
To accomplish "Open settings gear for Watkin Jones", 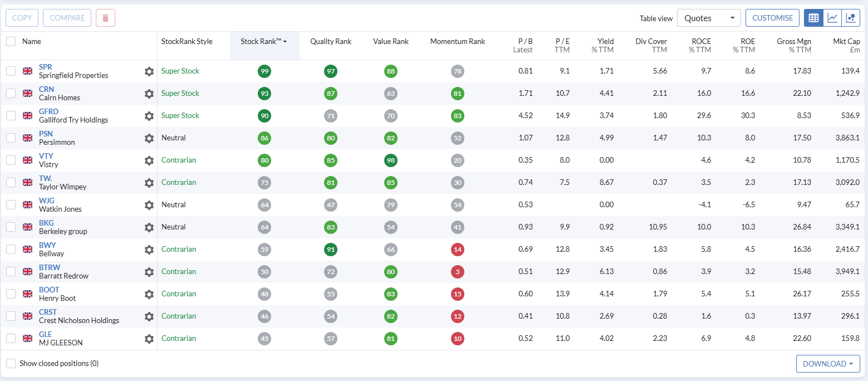I will pyautogui.click(x=149, y=205).
